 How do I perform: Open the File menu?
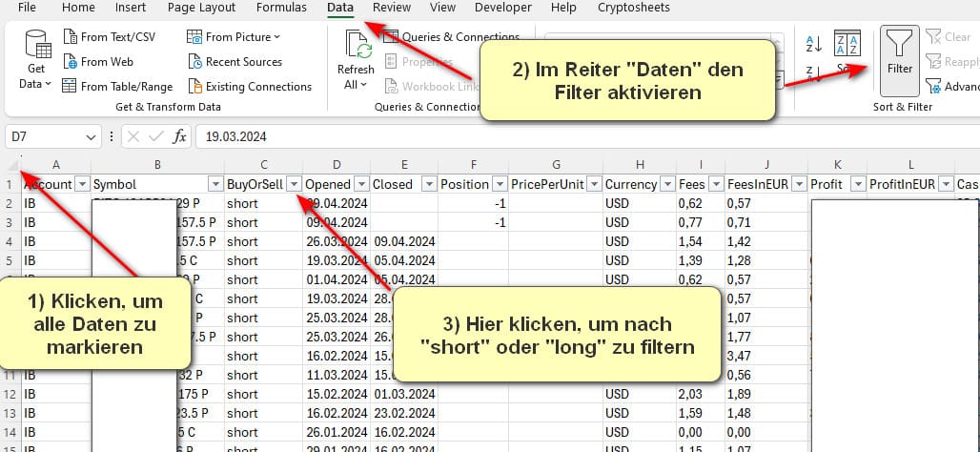(27, 8)
